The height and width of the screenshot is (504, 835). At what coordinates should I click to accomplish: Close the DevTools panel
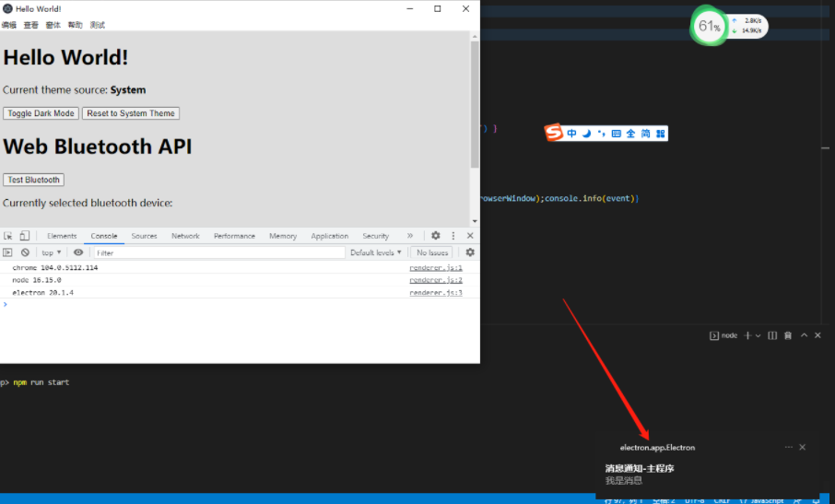(470, 236)
